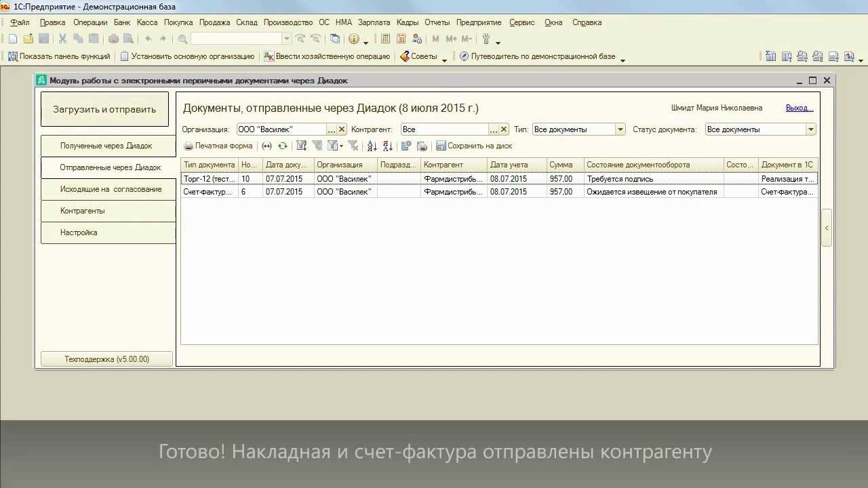The height and width of the screenshot is (488, 868).
Task: Click the M- memory subtract button
Action: (x=467, y=39)
